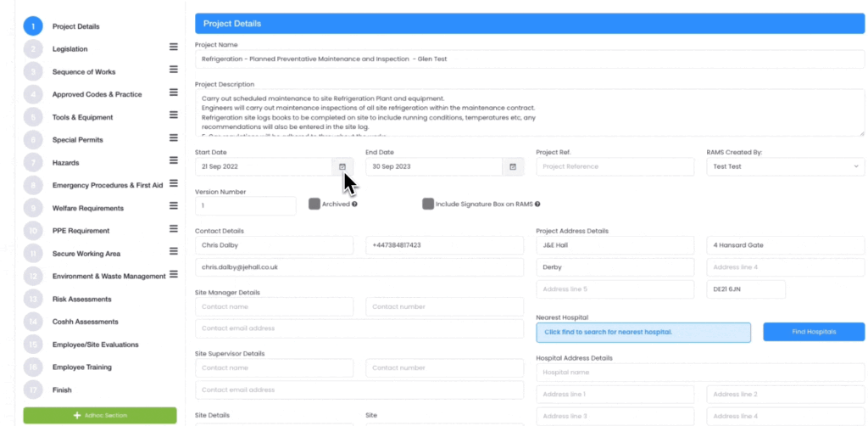Image resolution: width=868 pixels, height=426 pixels.
Task: Click the hamburger handle beside Tools & Equipment
Action: (x=173, y=115)
